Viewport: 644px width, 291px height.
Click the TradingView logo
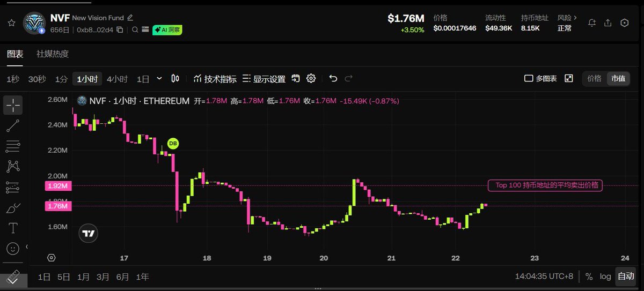pos(89,233)
